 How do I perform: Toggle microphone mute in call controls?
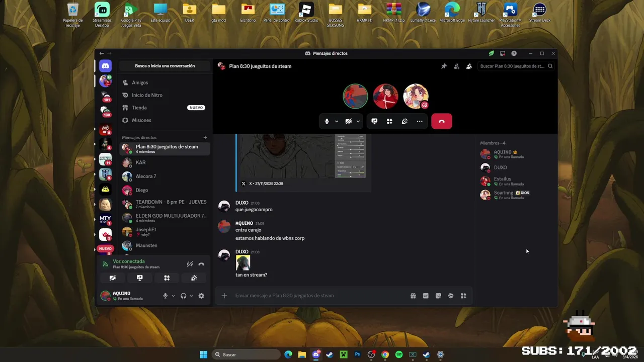327,121
